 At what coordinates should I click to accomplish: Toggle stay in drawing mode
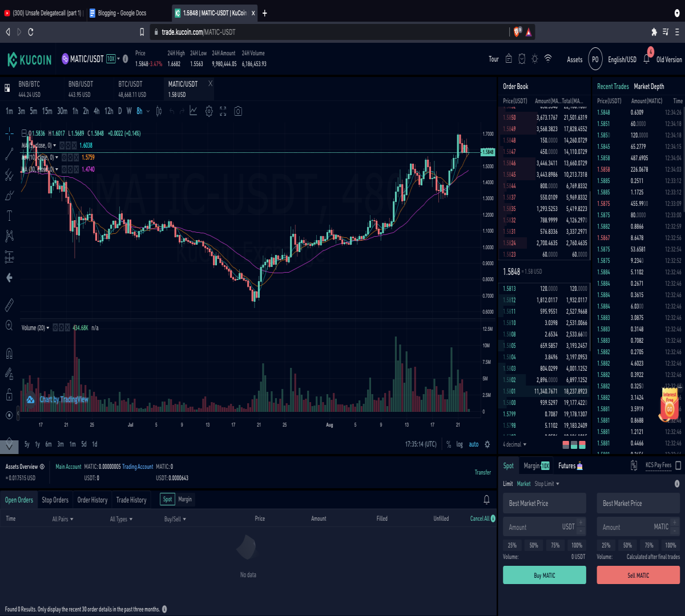click(x=9, y=374)
